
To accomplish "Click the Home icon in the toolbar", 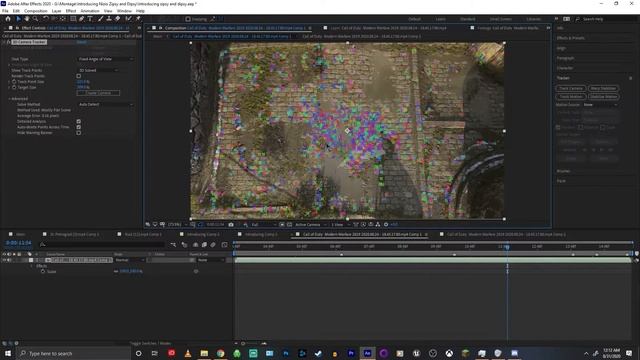I will coord(8,19).
